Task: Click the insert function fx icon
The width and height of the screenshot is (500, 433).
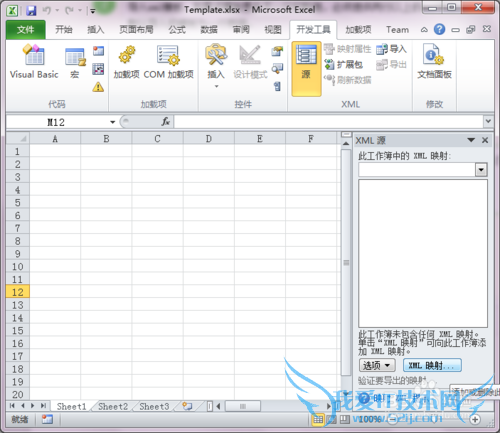Action: coord(166,122)
